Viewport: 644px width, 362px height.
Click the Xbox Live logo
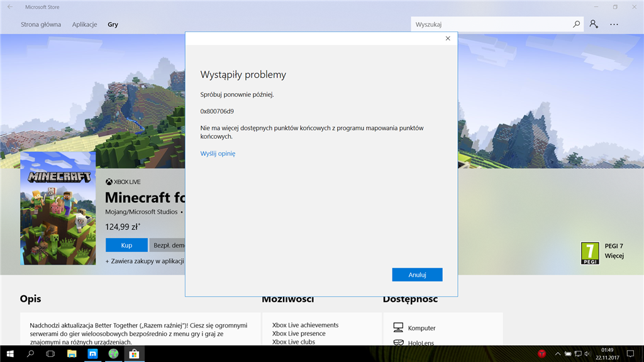click(123, 182)
